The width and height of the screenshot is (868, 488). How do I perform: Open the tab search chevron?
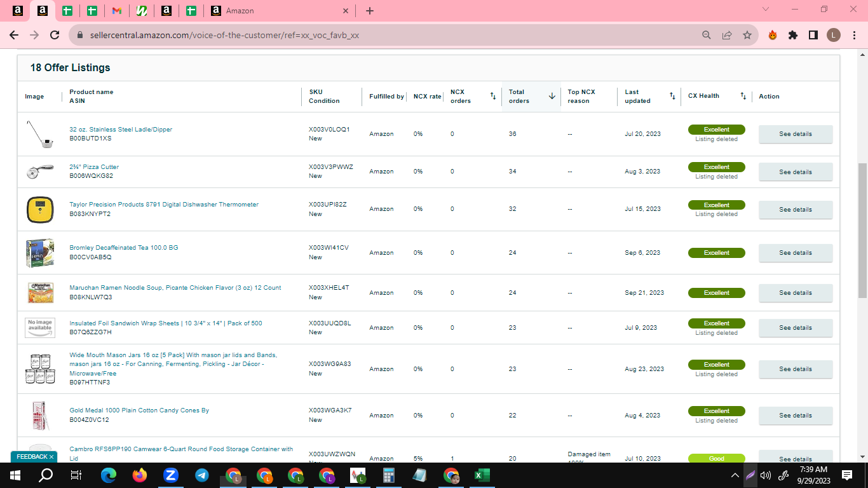766,10
